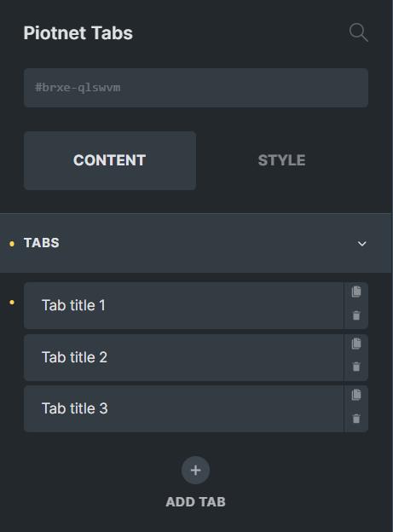The image size is (393, 532).
Task: Open the Tab title 3 item
Action: 183,408
